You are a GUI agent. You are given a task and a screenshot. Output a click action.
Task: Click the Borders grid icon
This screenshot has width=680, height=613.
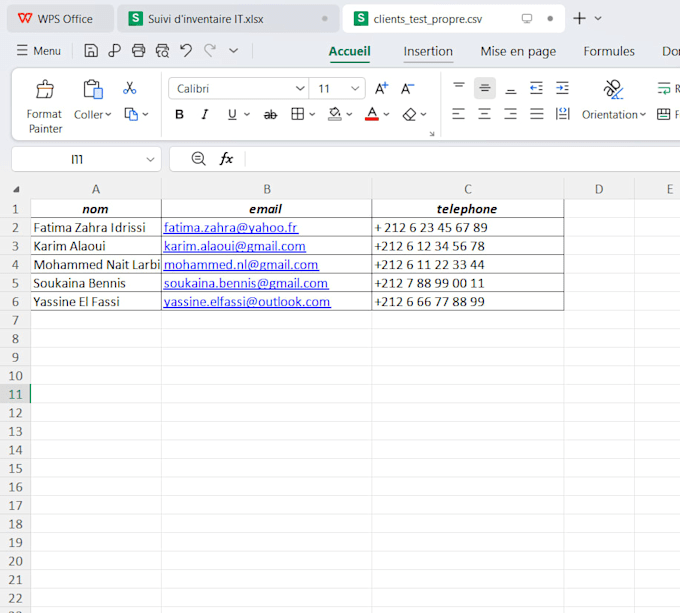tap(298, 114)
